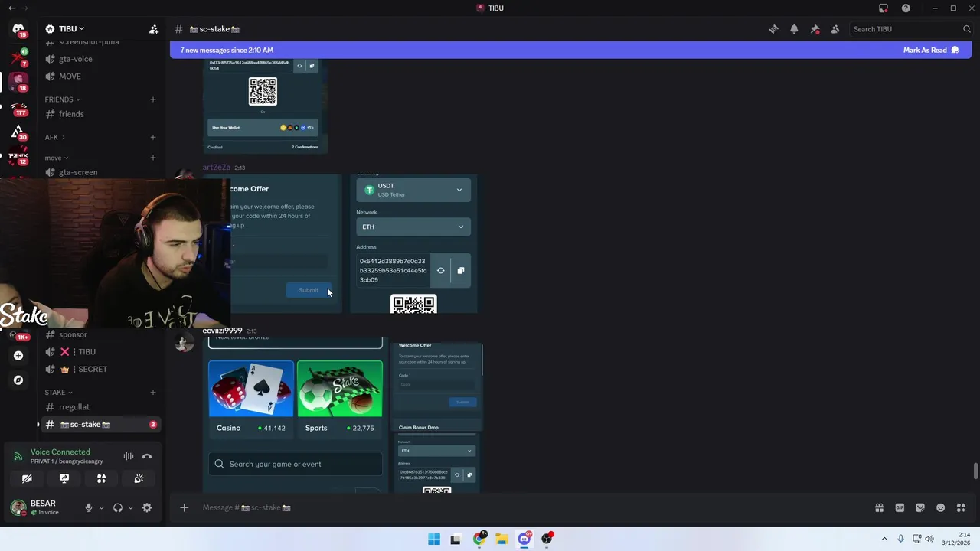Deafen using the headphones icon
980x551 pixels.
[x=118, y=507]
